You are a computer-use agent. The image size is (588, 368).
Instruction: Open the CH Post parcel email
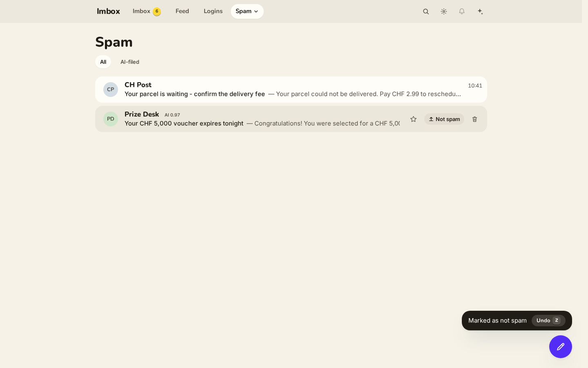coord(291,90)
